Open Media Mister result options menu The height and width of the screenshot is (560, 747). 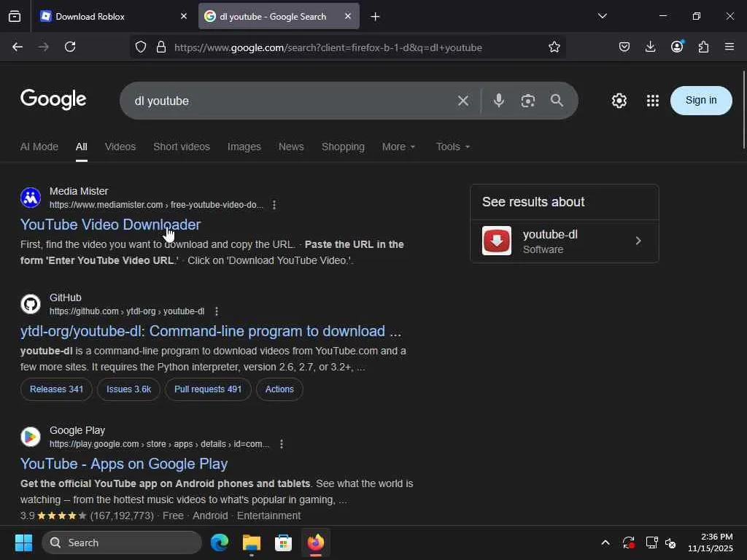click(x=274, y=205)
